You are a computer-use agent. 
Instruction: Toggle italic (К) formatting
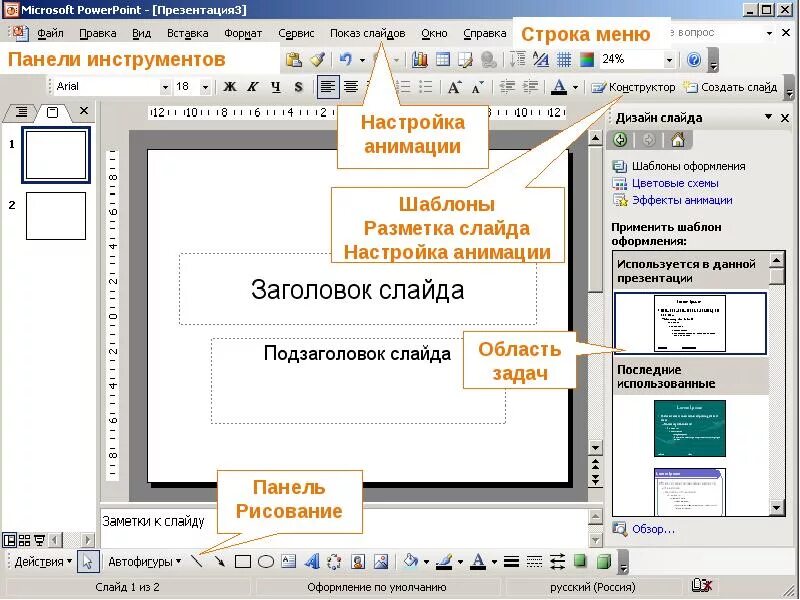(x=253, y=87)
